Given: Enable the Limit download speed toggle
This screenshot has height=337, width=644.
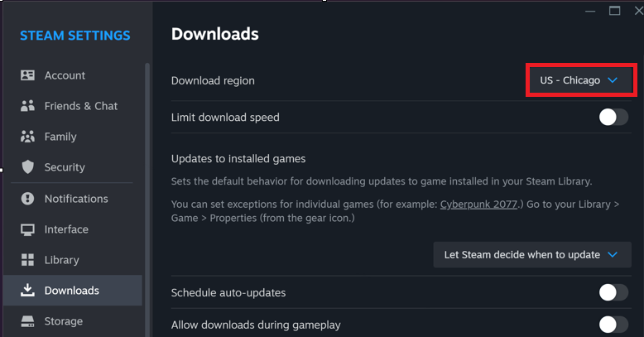Looking at the screenshot, I should pos(613,118).
